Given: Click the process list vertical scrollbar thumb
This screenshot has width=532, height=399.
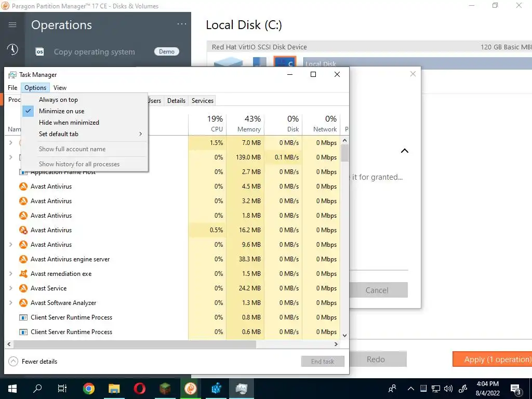Looking at the screenshot, I should [345, 153].
